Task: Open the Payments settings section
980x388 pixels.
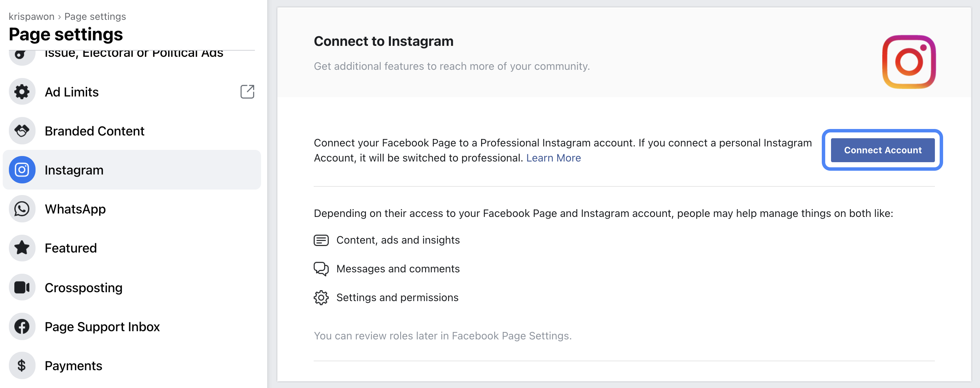Action: click(73, 365)
